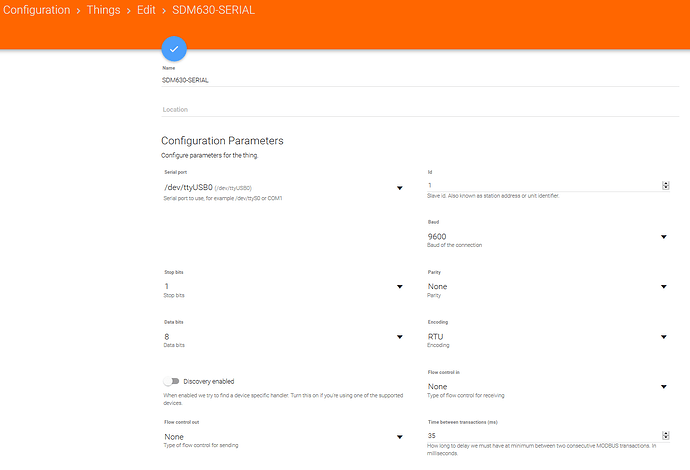Toggle the Discovery enabled switch

tap(172, 381)
